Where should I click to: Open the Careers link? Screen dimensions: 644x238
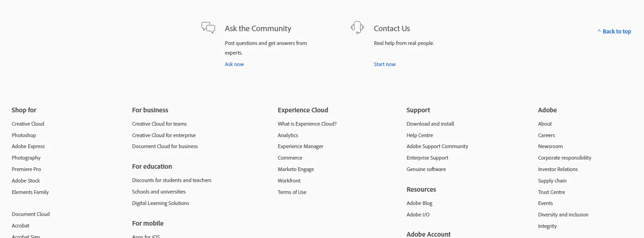(x=546, y=135)
